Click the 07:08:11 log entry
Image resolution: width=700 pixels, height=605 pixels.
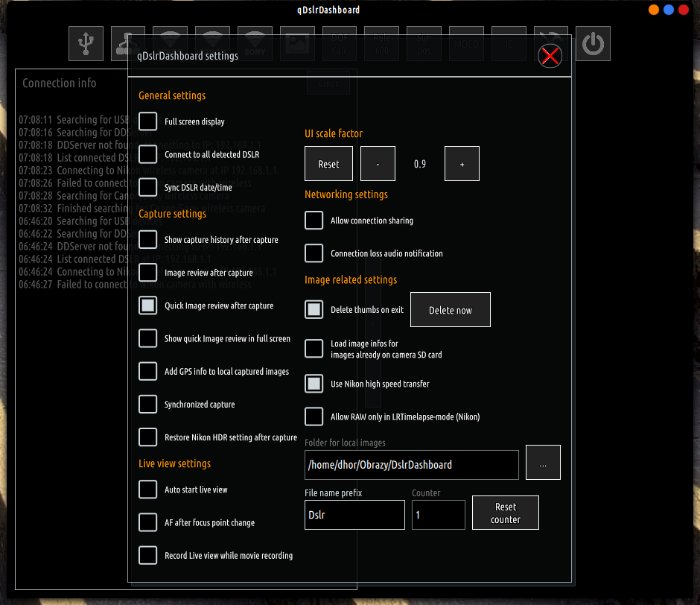pos(73,120)
